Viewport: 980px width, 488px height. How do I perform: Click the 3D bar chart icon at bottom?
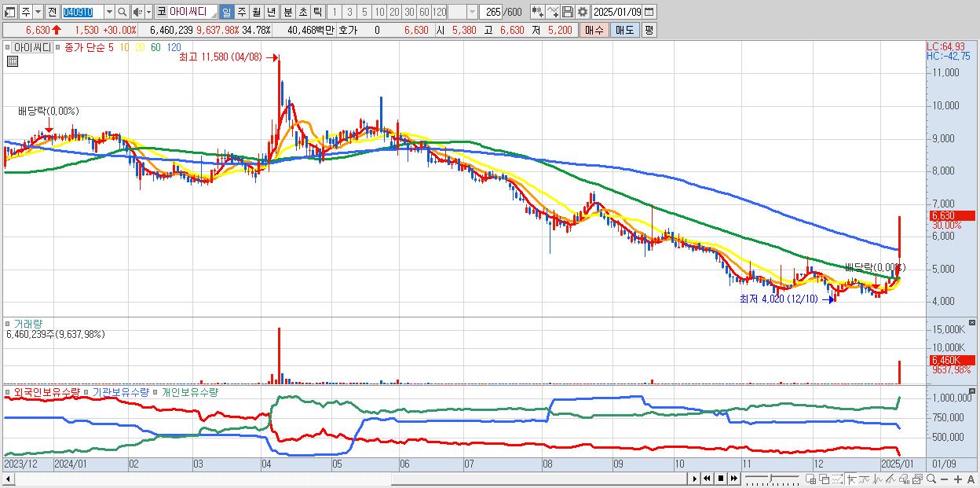(904, 479)
